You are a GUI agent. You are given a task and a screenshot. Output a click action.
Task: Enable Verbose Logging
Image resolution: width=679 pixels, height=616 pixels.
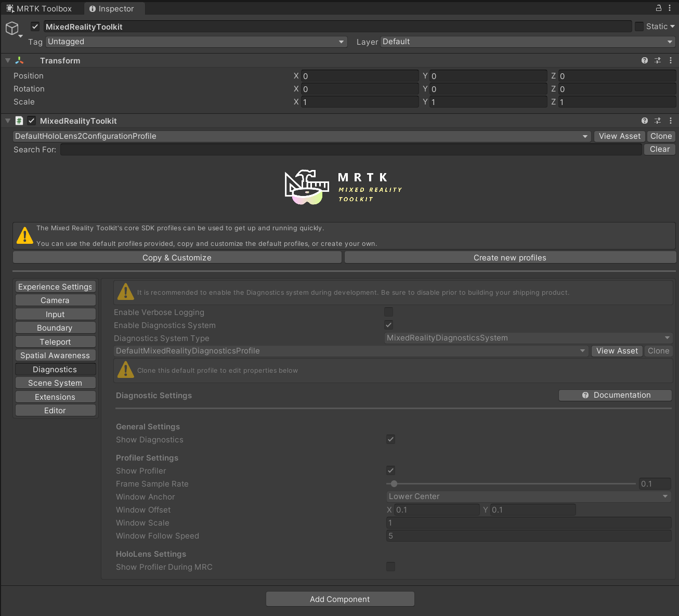point(388,311)
